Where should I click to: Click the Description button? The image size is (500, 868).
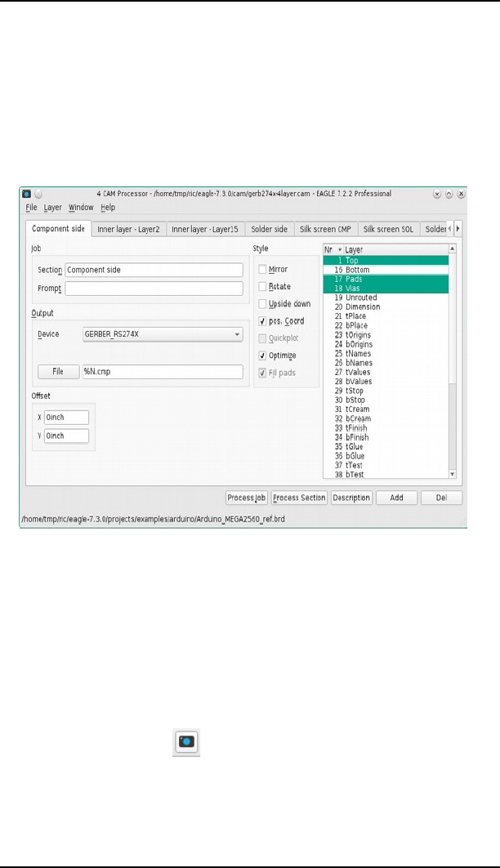click(x=351, y=498)
